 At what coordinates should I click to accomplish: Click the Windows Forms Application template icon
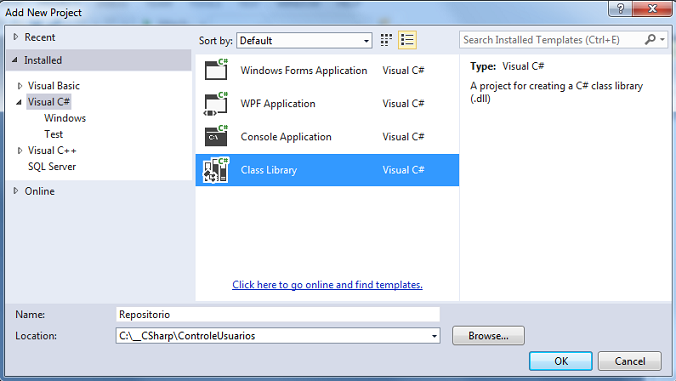pyautogui.click(x=216, y=70)
